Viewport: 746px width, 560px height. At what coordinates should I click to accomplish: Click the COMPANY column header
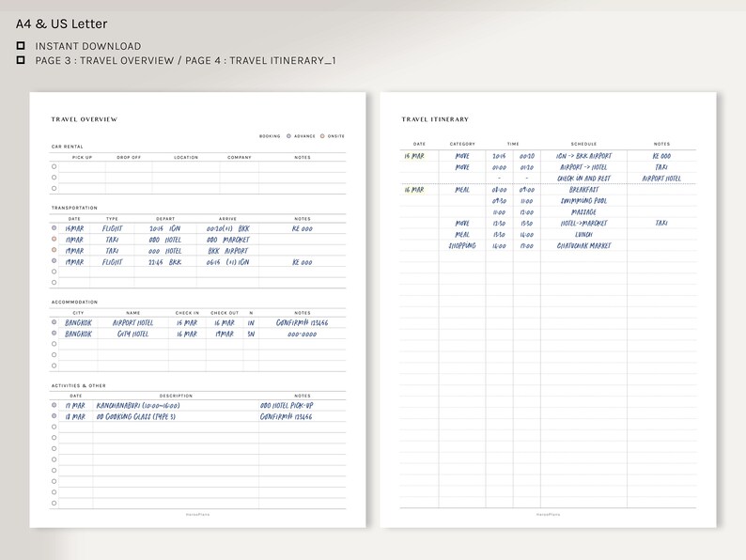[240, 158]
